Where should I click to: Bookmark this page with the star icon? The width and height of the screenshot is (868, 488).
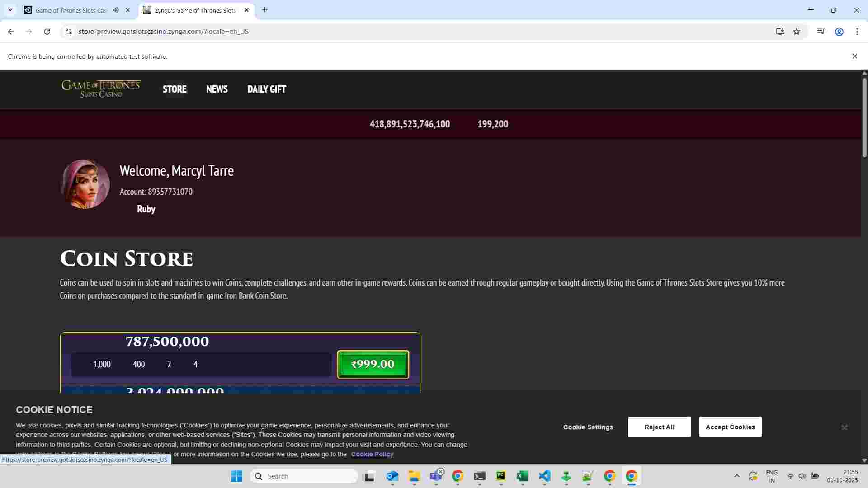click(797, 32)
